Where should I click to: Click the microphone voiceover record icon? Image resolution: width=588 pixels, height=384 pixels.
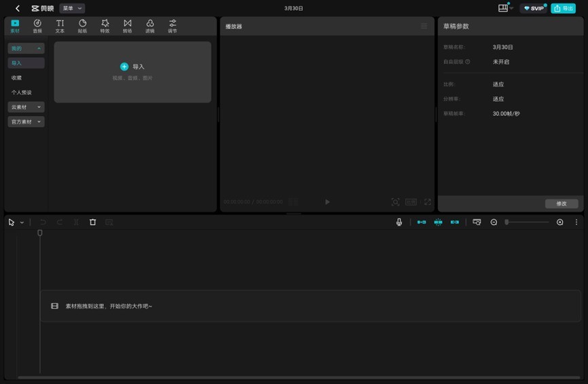399,223
